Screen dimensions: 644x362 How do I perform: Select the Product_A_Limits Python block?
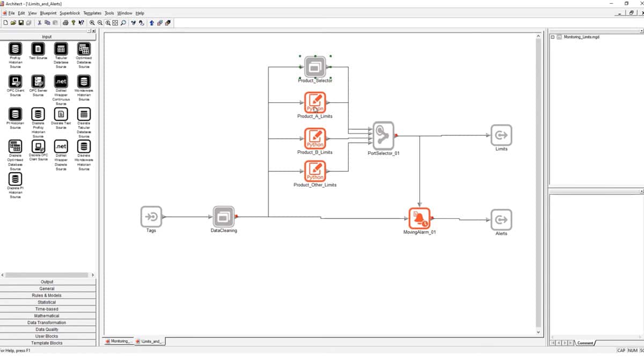click(315, 102)
